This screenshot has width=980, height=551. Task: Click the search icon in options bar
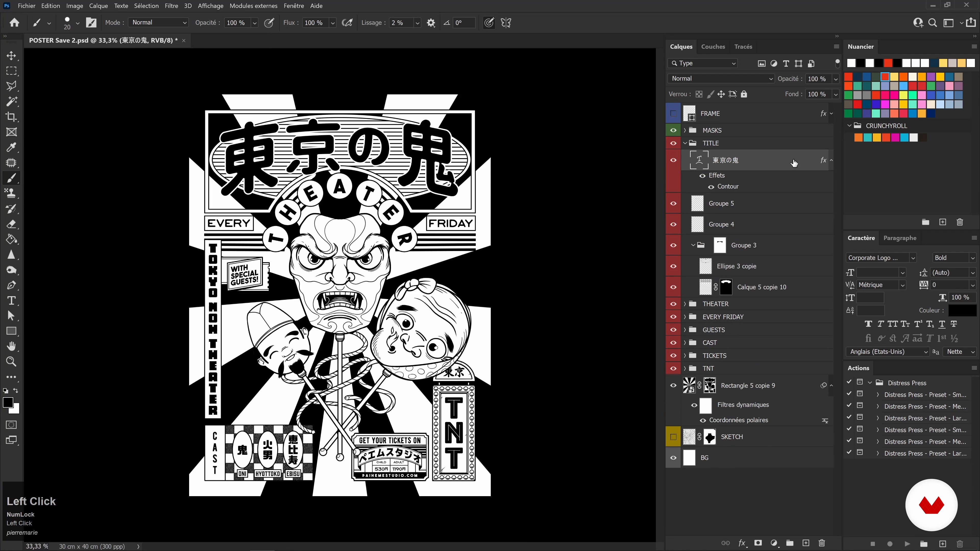click(933, 23)
